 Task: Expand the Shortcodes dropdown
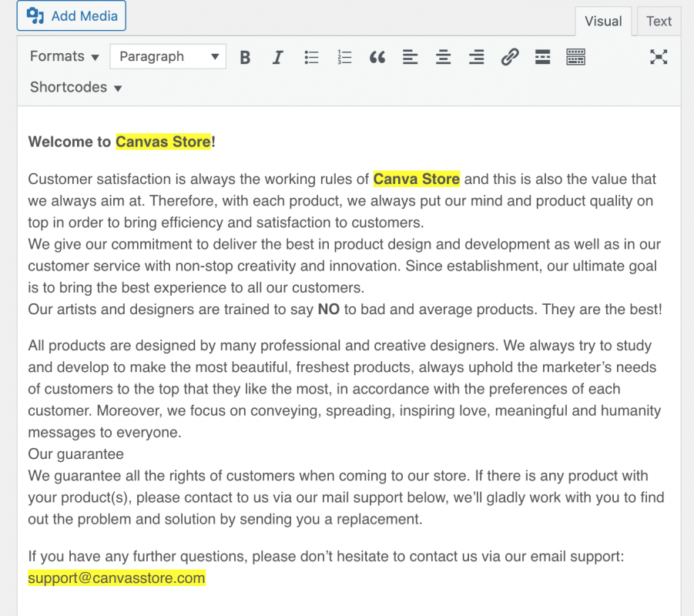point(75,87)
